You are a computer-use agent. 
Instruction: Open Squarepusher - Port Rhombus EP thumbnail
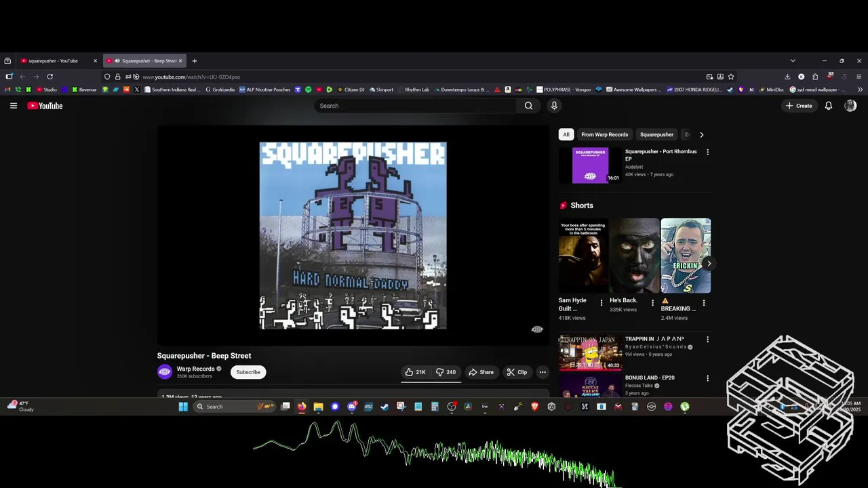pos(590,165)
